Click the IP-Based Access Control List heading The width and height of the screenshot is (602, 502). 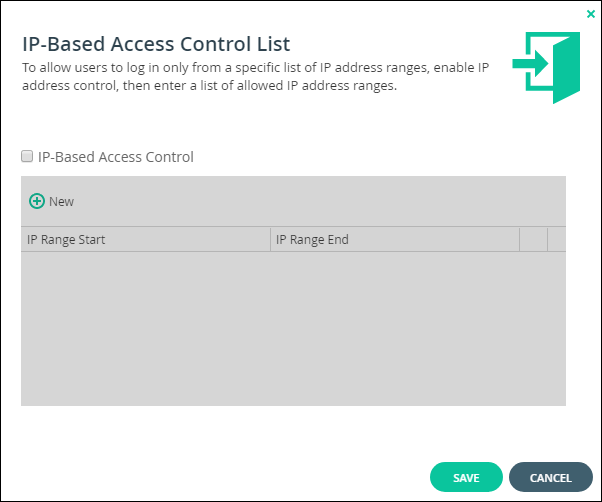[x=156, y=44]
